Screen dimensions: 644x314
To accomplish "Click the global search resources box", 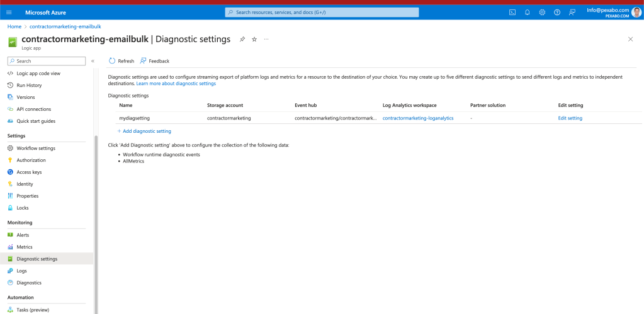I will pyautogui.click(x=322, y=13).
